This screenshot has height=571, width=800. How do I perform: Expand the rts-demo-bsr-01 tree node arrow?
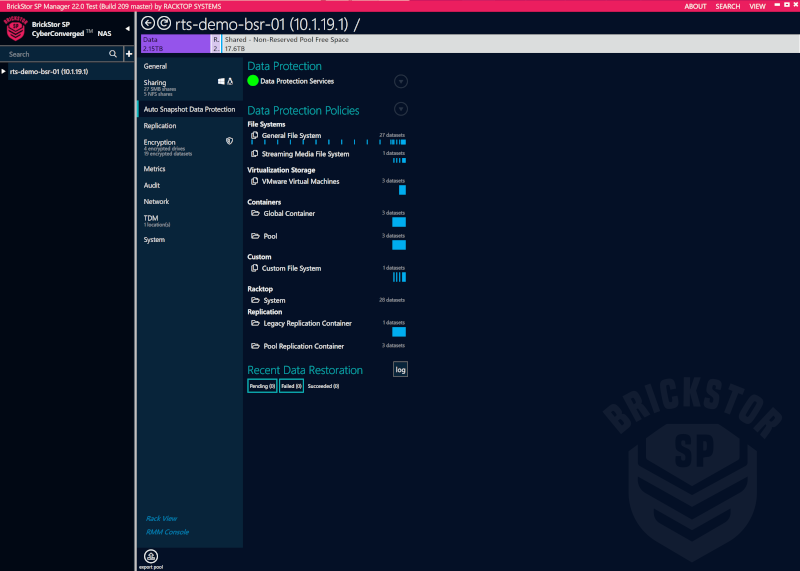click(x=4, y=71)
